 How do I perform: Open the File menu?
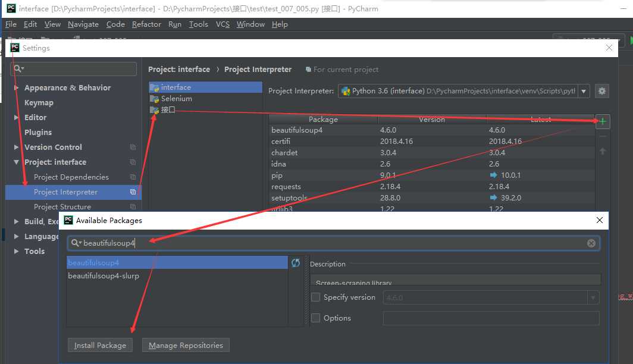(x=11, y=24)
